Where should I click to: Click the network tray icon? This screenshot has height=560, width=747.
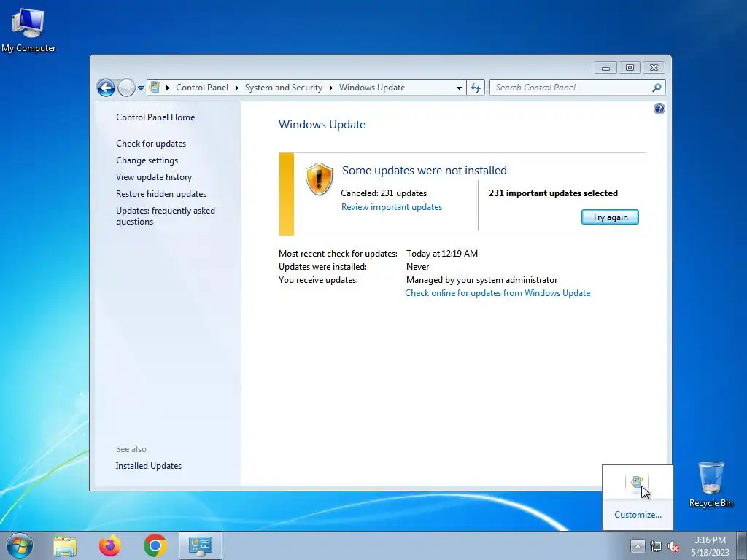pos(656,546)
